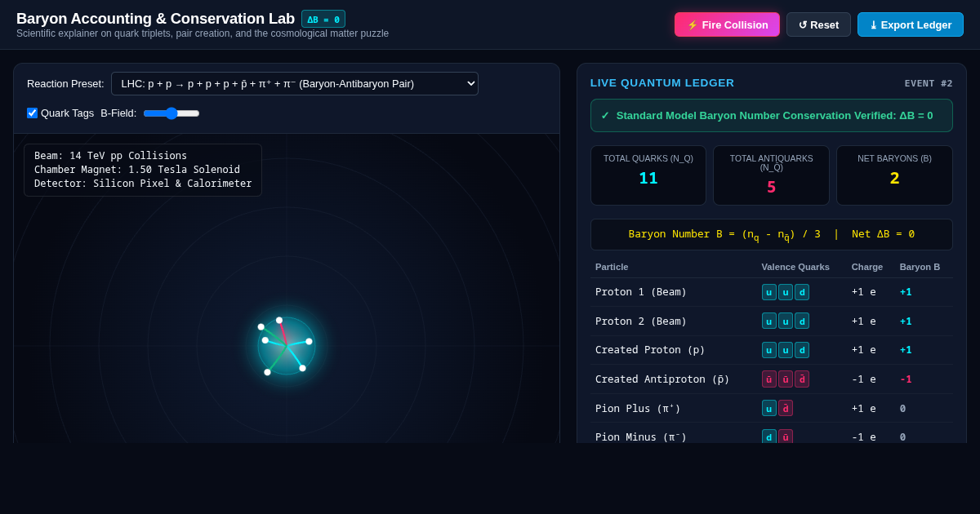Click the d quark tag of Pion Minus
The height and width of the screenshot is (514, 980).
pyautogui.click(x=769, y=436)
